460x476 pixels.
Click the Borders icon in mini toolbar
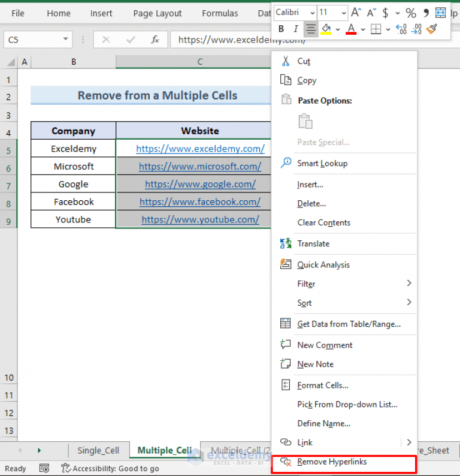(376, 29)
